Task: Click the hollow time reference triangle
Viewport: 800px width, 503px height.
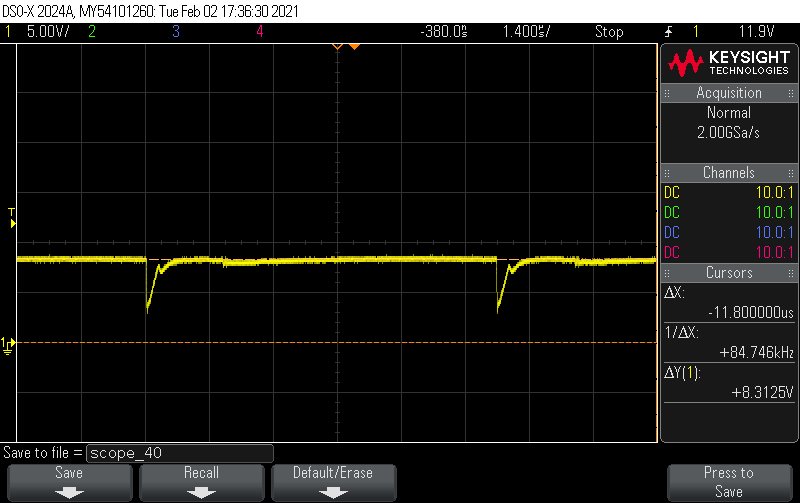Action: [x=337, y=46]
